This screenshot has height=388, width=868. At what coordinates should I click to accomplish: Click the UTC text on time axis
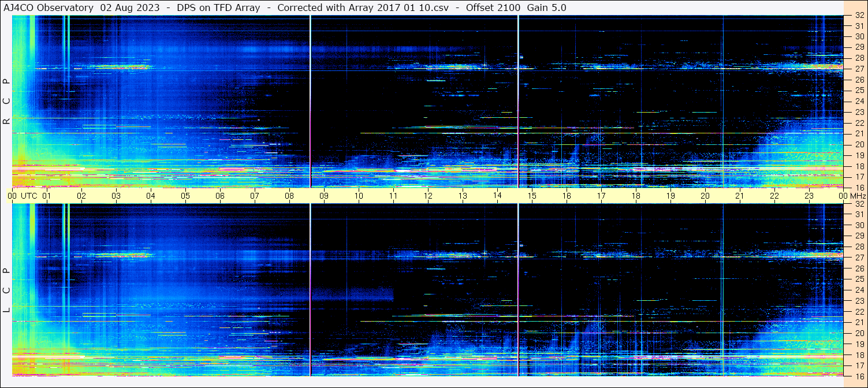(29, 196)
